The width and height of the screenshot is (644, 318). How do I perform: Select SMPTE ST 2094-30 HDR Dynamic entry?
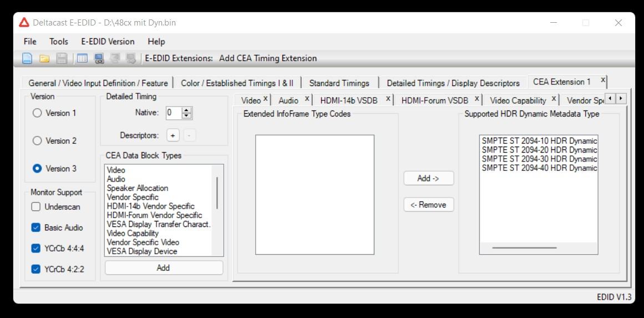pyautogui.click(x=539, y=159)
